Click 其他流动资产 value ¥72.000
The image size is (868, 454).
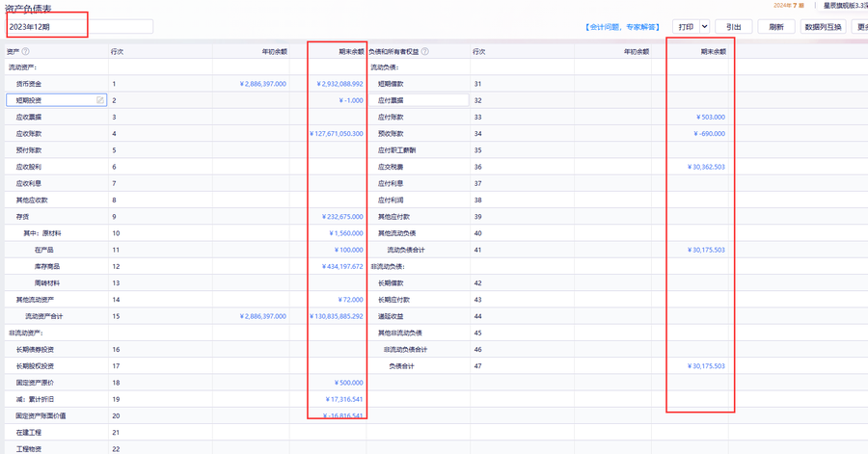point(350,300)
